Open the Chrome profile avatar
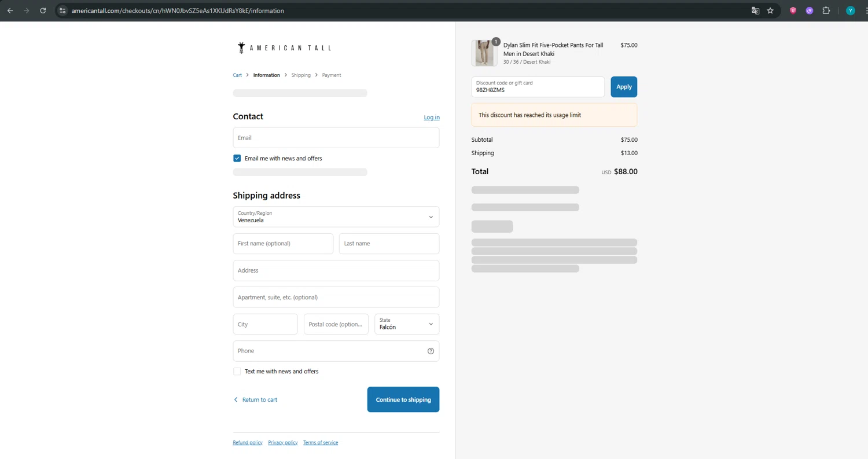This screenshot has height=459, width=868. (850, 10)
